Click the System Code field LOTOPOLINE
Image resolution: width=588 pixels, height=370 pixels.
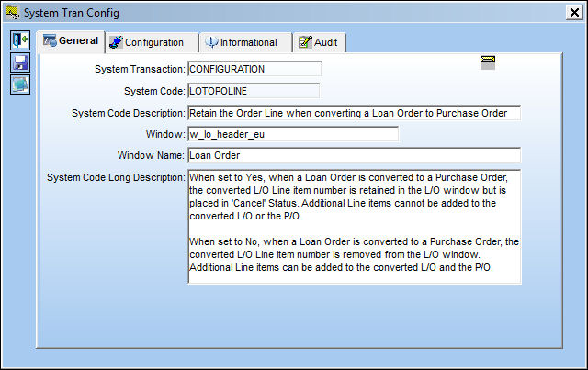click(x=254, y=91)
